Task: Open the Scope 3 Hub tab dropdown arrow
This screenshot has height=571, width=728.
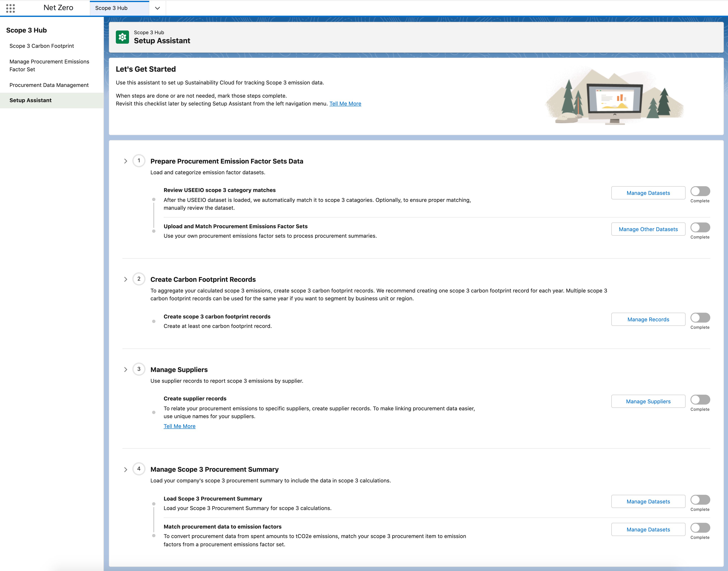Action: pos(157,8)
